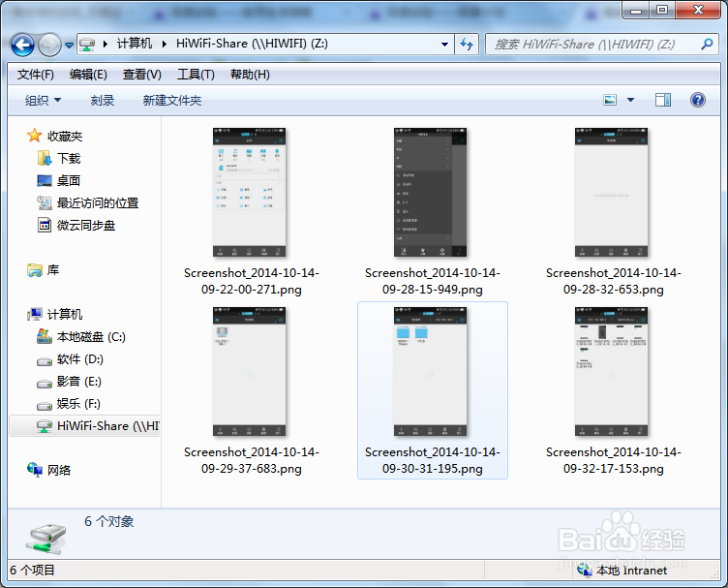The image size is (728, 588).
Task: Click filename text Screenshot_2014-10-14-09-32-17-153.png
Action: click(614, 460)
